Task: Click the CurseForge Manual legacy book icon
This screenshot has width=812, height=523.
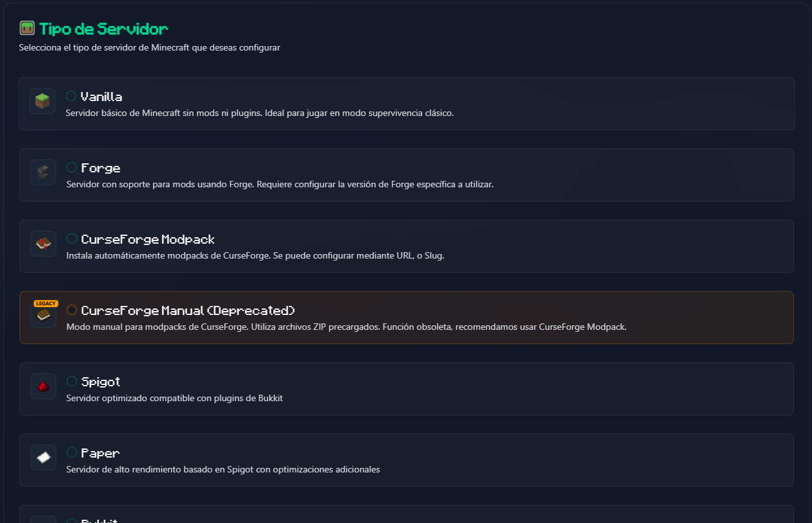Action: [x=43, y=316]
